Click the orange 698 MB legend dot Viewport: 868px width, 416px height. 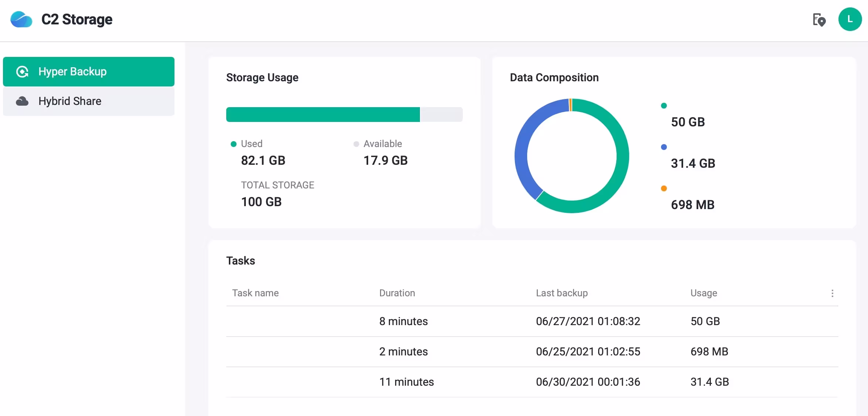point(664,188)
